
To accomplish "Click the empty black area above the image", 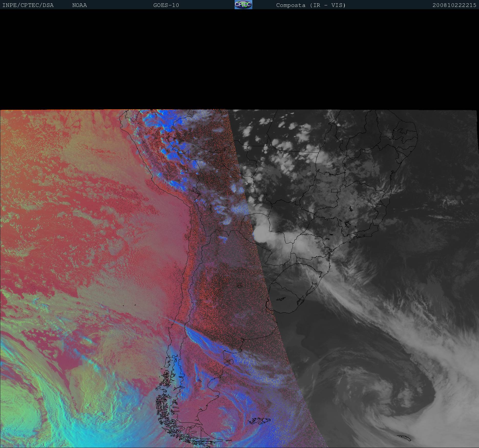I will coord(239,59).
